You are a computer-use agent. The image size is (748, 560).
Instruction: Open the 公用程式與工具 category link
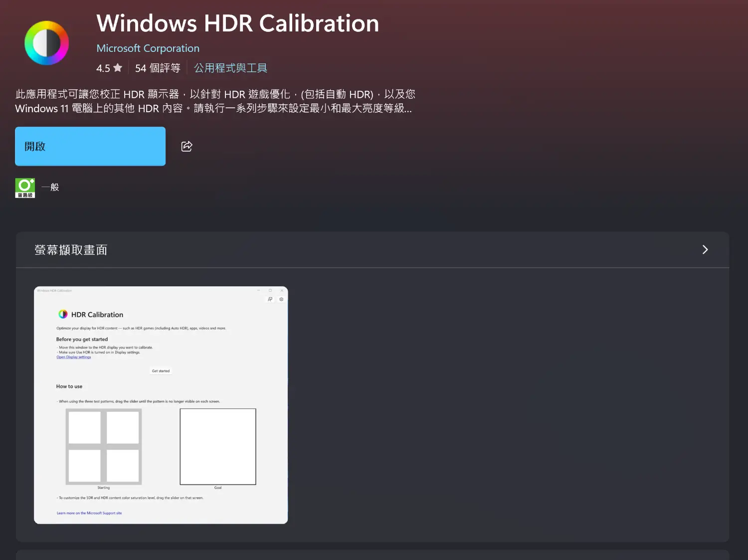(230, 68)
